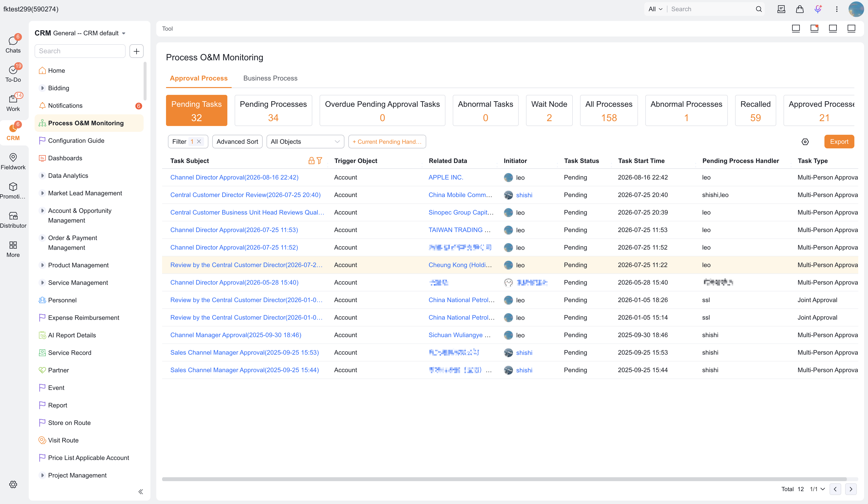
Task: Select the second layout icon with red dot
Action: [x=814, y=28]
